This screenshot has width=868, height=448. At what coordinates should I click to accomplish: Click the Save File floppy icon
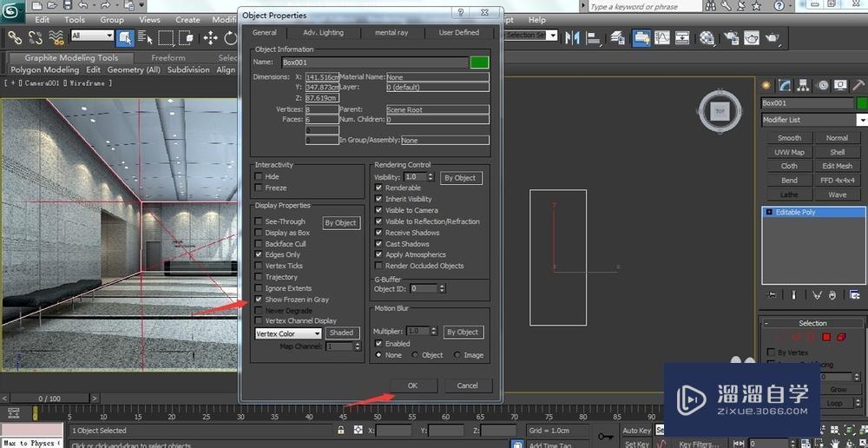point(68,5)
